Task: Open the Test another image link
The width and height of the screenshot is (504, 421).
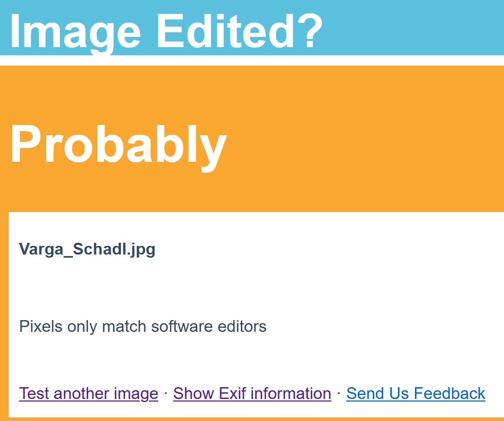Action: (89, 394)
